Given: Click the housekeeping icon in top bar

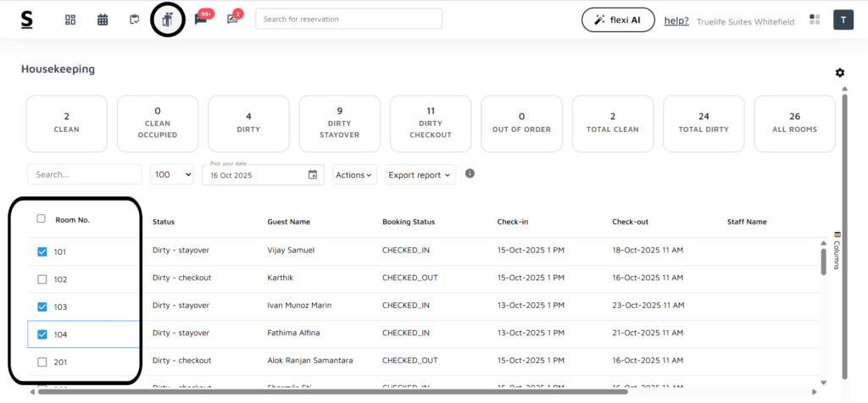Looking at the screenshot, I should [168, 20].
